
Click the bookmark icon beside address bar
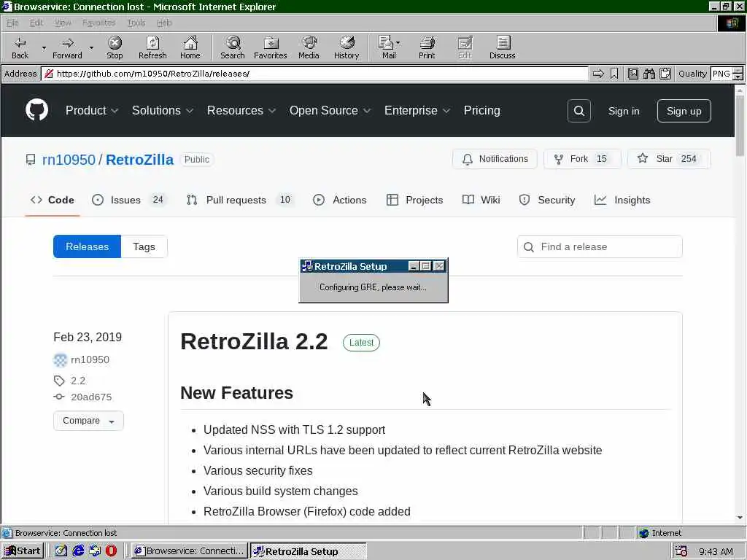point(614,74)
